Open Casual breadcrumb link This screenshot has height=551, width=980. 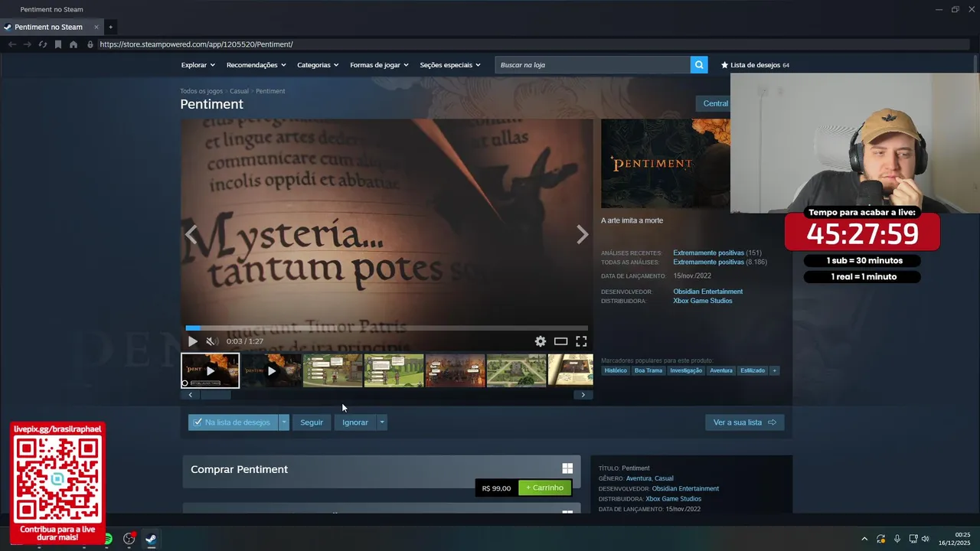point(239,91)
